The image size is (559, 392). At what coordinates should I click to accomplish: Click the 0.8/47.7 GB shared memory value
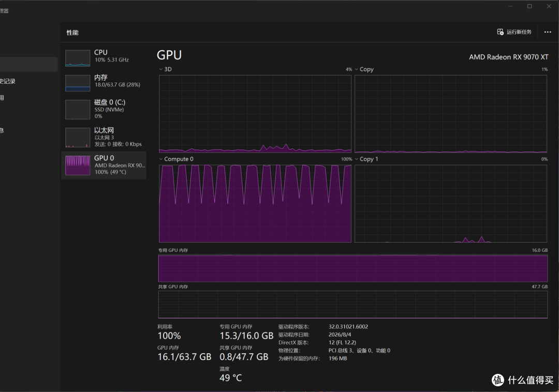[x=244, y=357]
